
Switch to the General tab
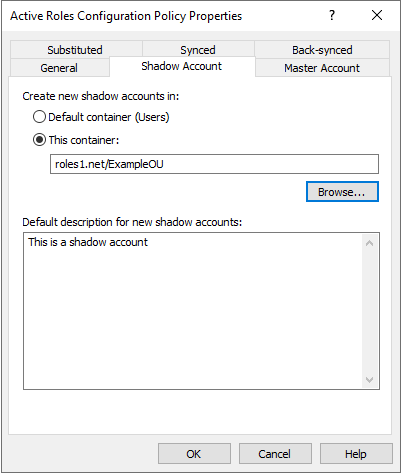59,68
